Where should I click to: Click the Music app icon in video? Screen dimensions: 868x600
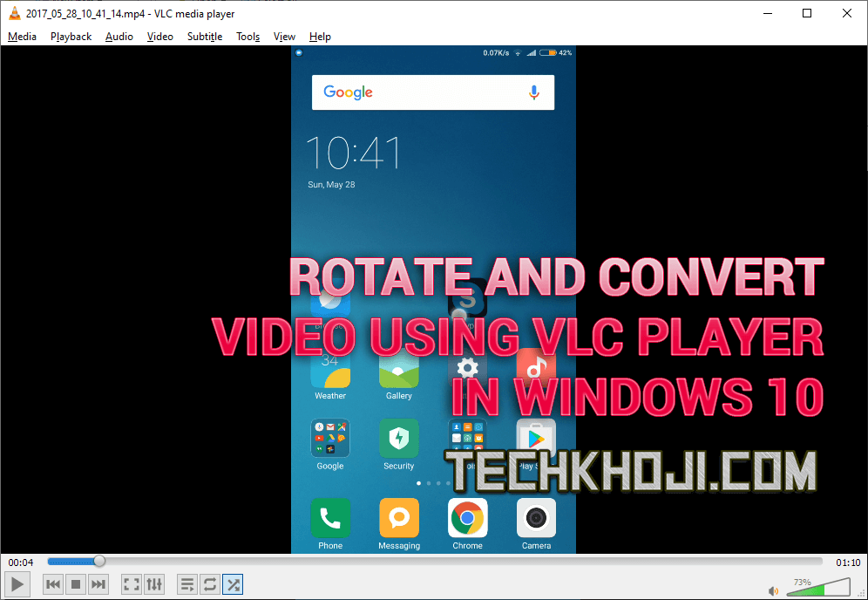point(536,368)
